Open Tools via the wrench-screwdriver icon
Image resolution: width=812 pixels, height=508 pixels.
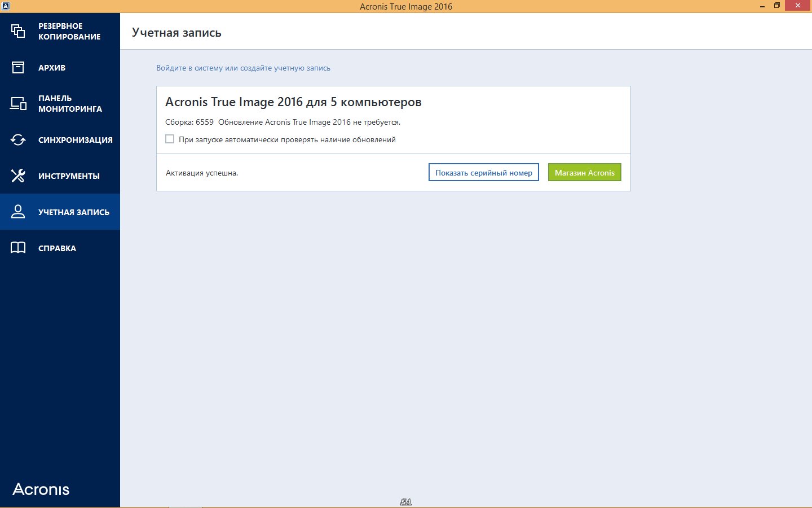18,176
